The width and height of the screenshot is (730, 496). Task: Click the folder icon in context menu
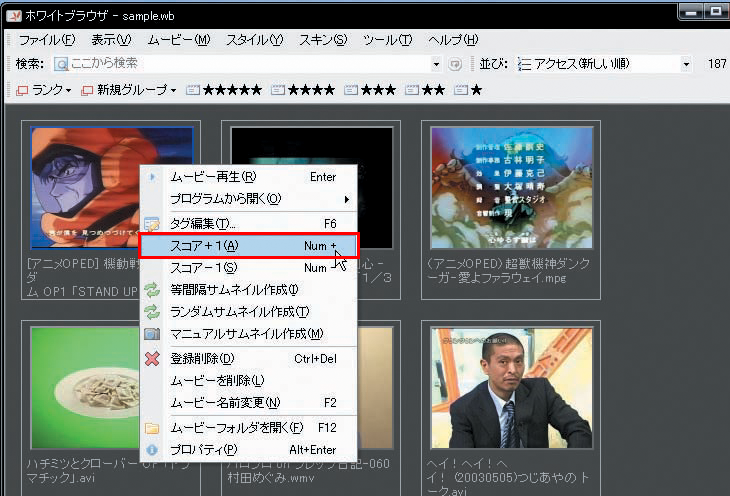152,428
